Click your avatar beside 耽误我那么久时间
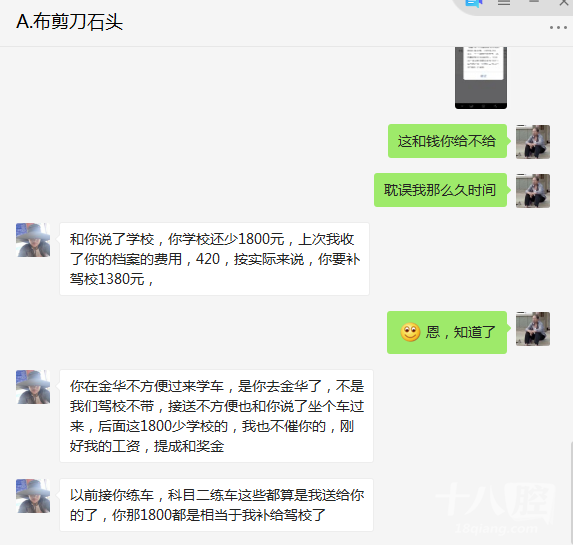The width and height of the screenshot is (573, 545). click(533, 190)
